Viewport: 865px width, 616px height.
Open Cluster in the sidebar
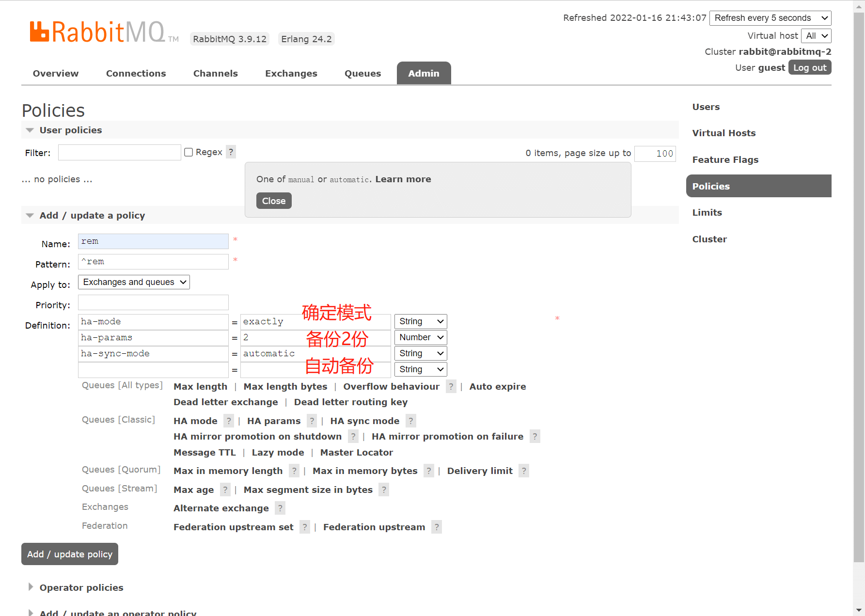tap(709, 239)
